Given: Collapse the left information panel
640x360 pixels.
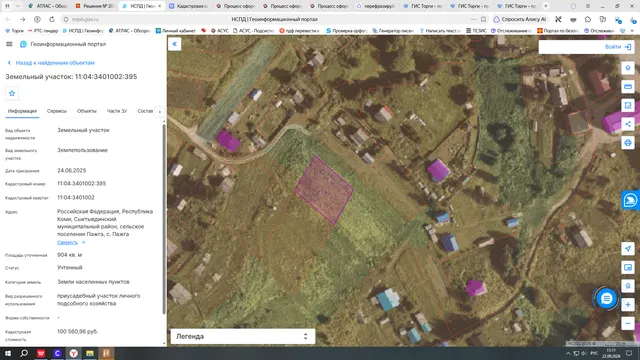Looking at the screenshot, I should (175, 44).
